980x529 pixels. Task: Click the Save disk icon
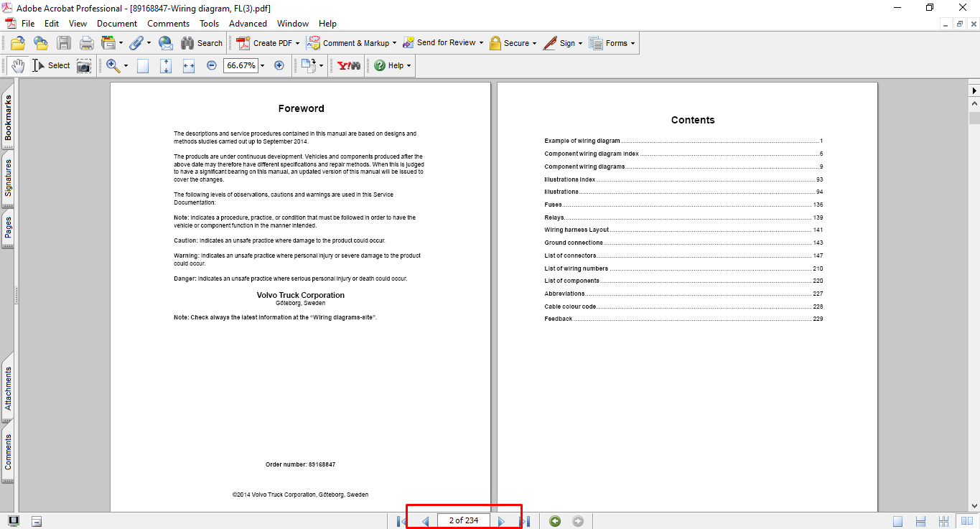click(x=63, y=43)
